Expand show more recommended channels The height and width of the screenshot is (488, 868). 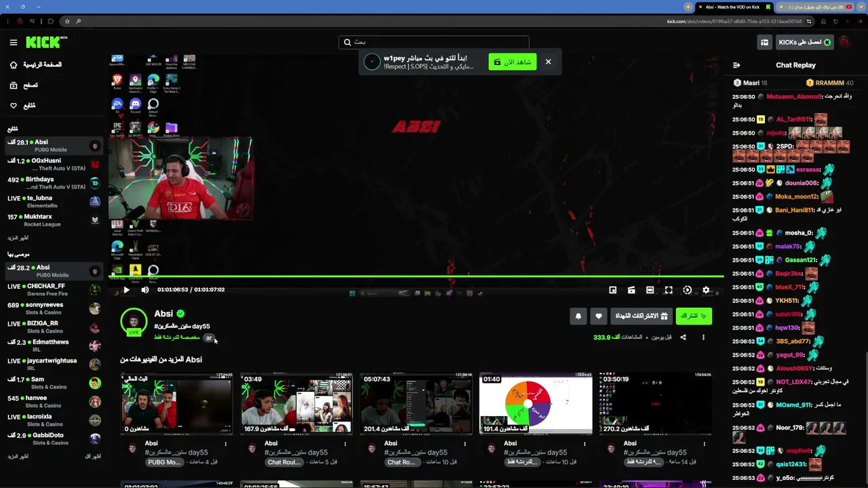(x=18, y=456)
